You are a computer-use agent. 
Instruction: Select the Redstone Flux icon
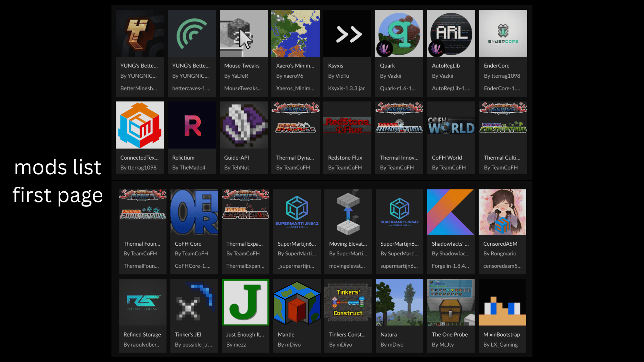point(347,125)
